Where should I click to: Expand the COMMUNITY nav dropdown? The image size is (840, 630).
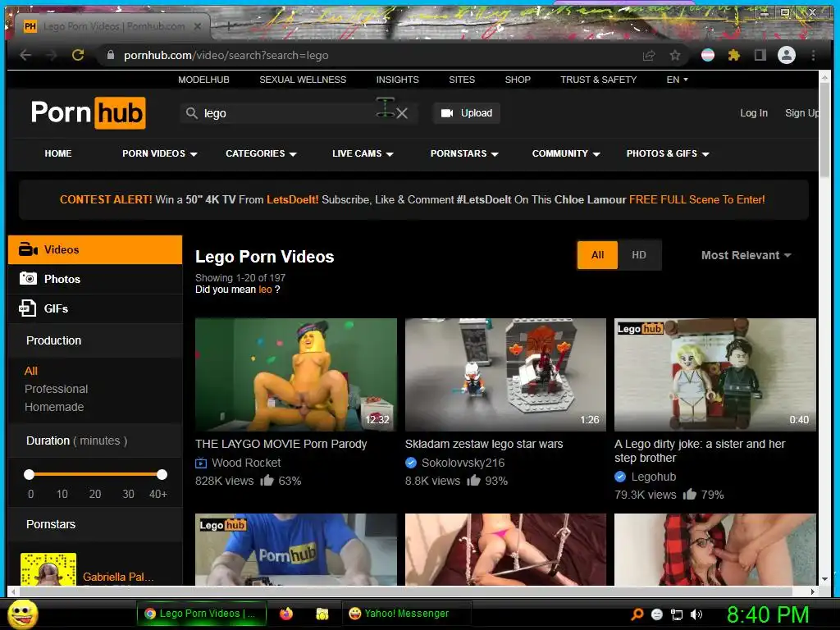pyautogui.click(x=566, y=153)
